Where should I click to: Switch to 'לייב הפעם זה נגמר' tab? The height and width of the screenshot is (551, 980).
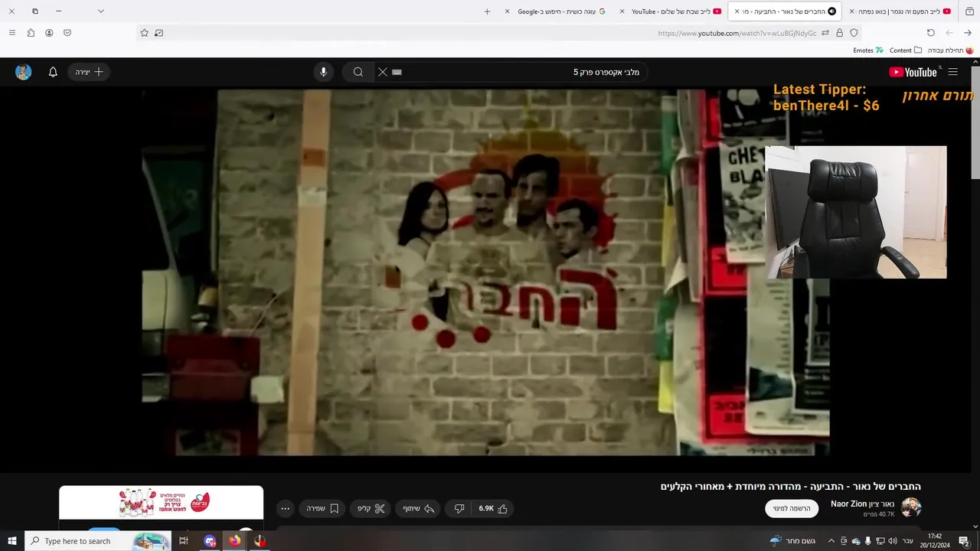(900, 11)
